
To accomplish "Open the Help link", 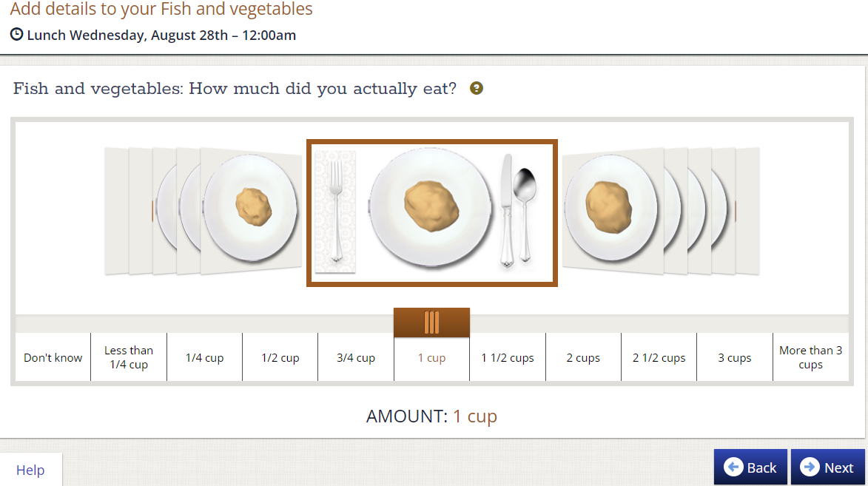I will (30, 470).
